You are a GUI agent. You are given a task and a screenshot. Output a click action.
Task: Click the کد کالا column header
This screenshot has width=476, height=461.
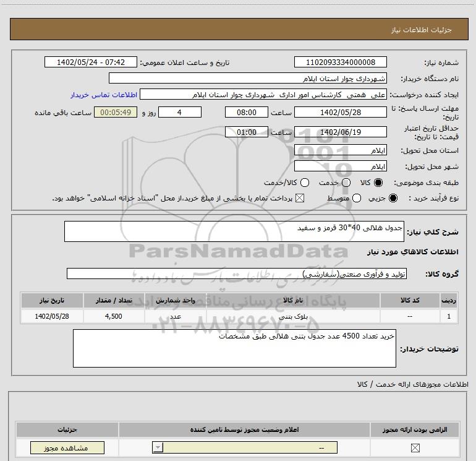pyautogui.click(x=410, y=300)
